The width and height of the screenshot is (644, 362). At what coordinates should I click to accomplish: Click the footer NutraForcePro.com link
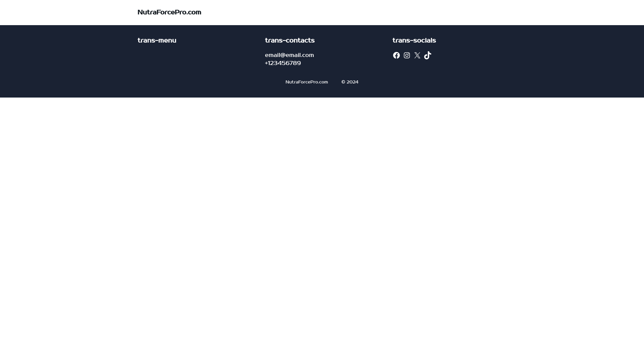click(x=307, y=82)
